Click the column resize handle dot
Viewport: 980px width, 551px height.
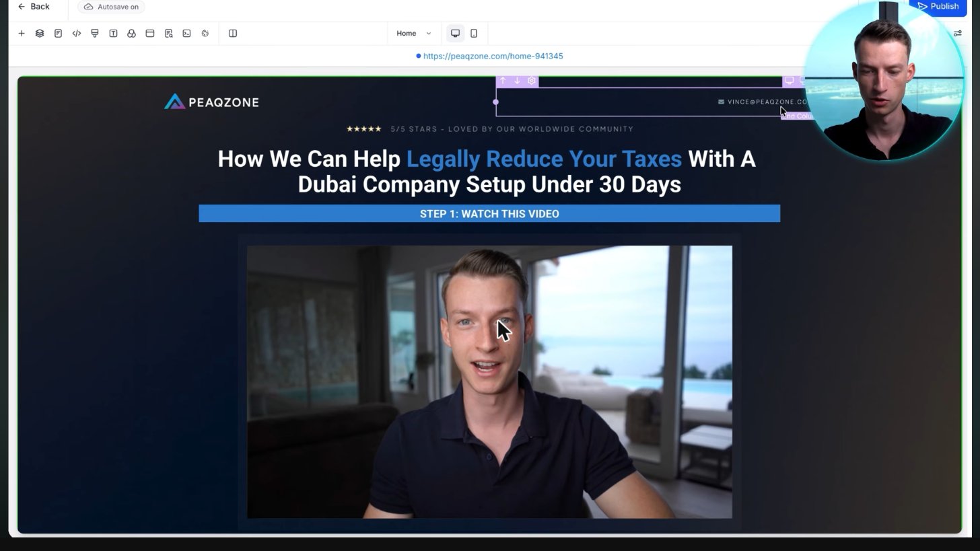coord(496,102)
